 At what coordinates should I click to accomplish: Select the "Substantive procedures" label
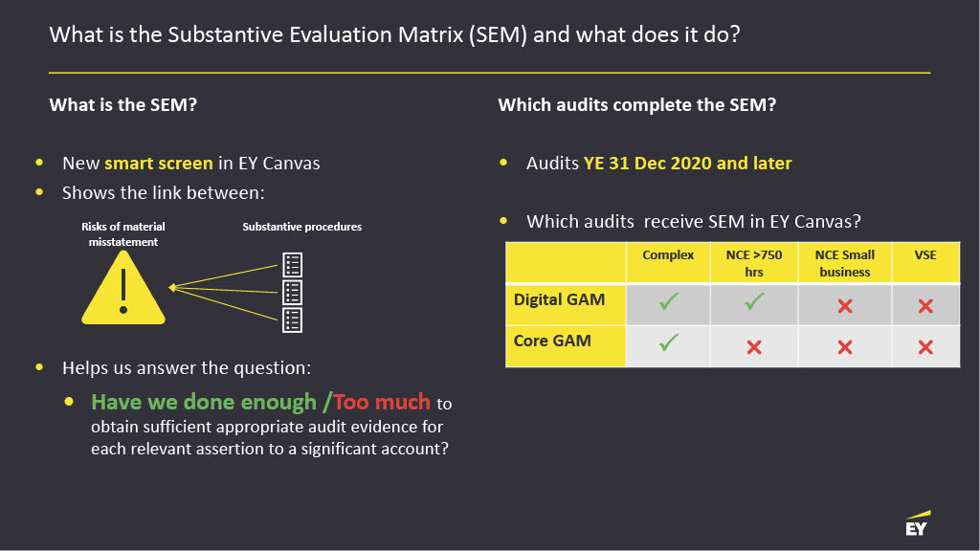301,227
